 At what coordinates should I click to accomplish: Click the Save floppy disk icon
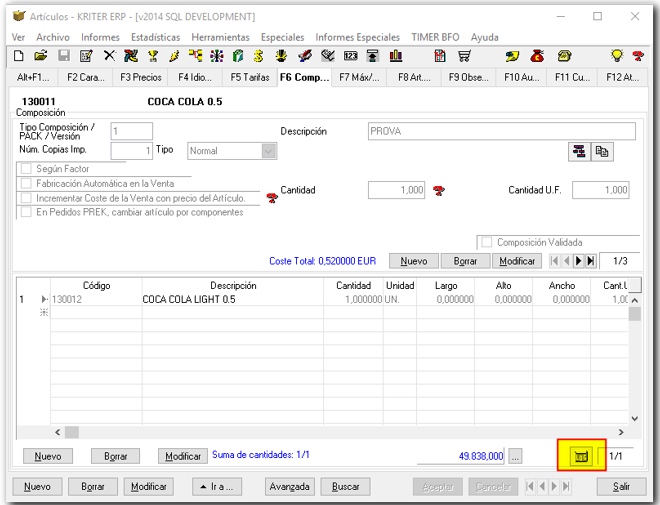(64, 56)
